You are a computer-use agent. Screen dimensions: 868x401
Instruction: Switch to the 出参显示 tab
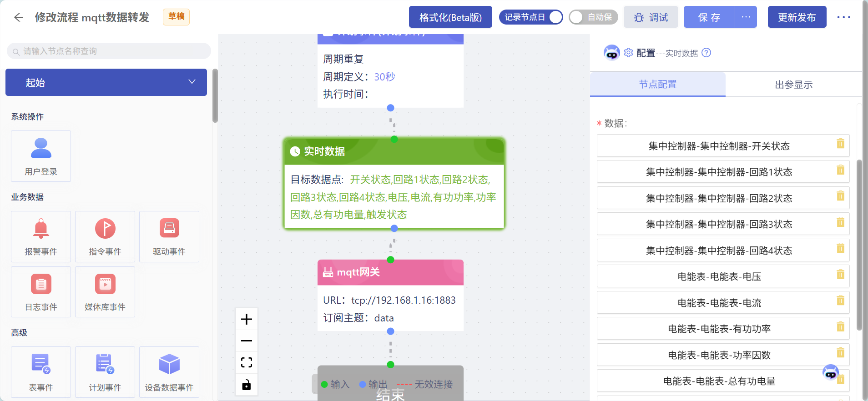coord(793,85)
